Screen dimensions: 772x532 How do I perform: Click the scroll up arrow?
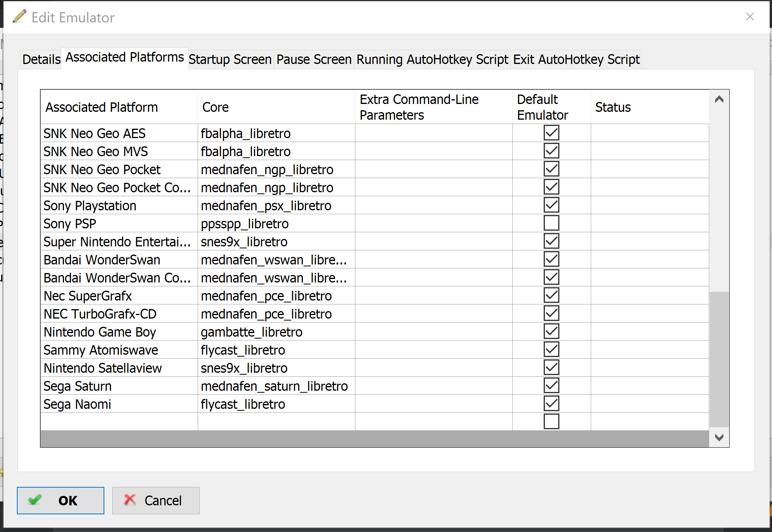pyautogui.click(x=719, y=99)
